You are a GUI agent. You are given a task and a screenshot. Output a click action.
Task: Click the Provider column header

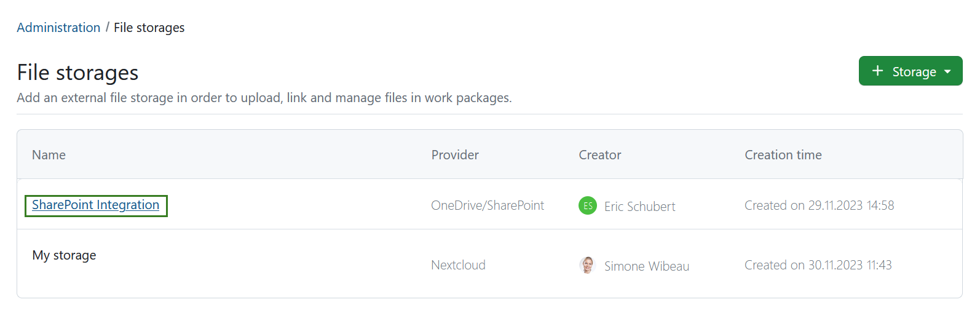point(455,155)
